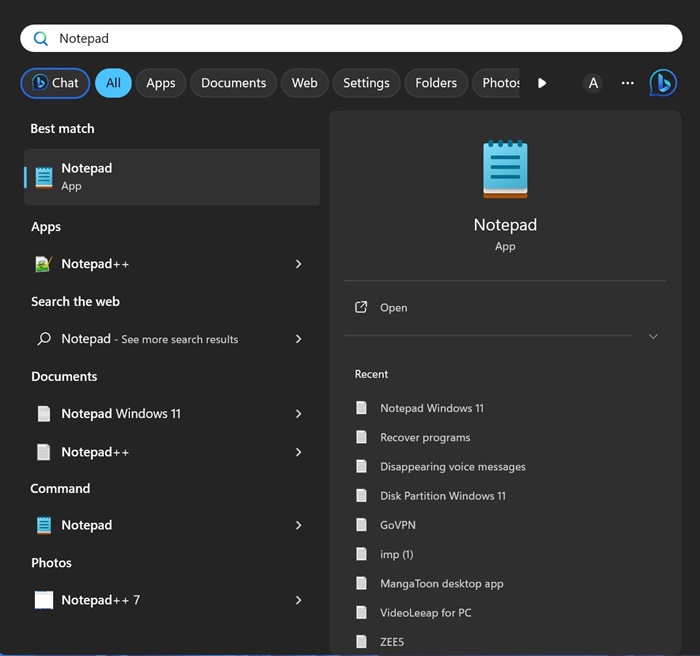The width and height of the screenshot is (700, 656).
Task: Expand Notepad web search result arrow
Action: (298, 339)
